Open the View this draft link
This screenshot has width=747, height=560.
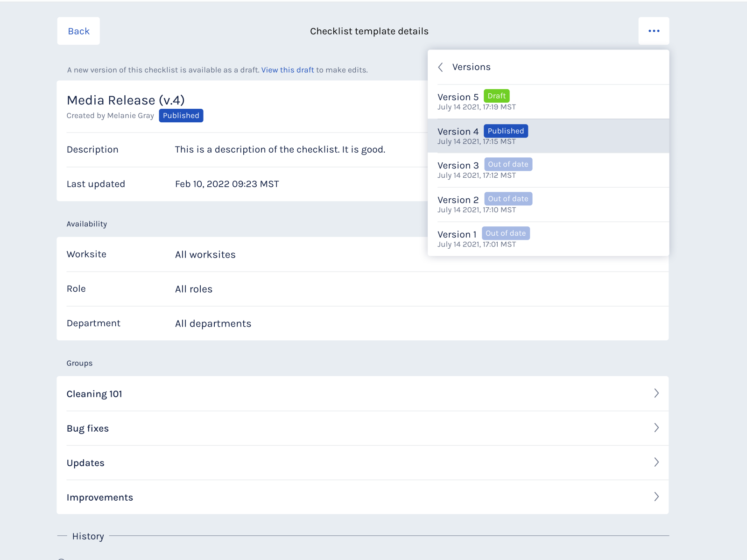288,70
